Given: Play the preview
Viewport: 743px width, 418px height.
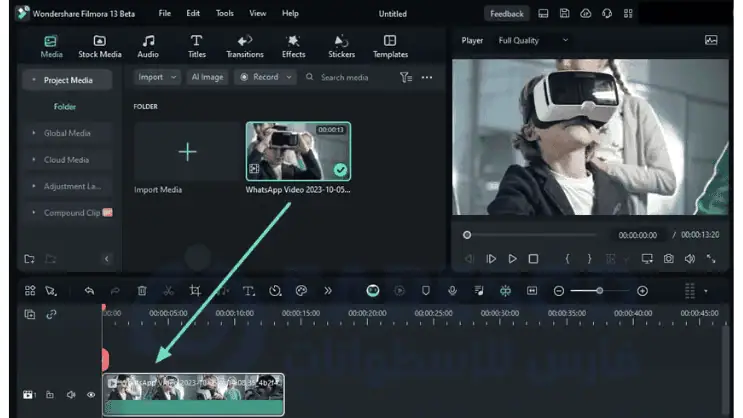Looking at the screenshot, I should [x=512, y=259].
